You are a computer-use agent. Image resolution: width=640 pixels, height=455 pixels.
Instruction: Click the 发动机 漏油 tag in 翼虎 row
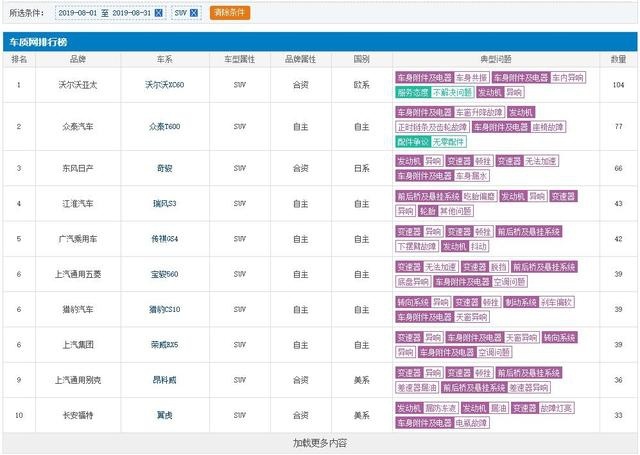(x=485, y=408)
